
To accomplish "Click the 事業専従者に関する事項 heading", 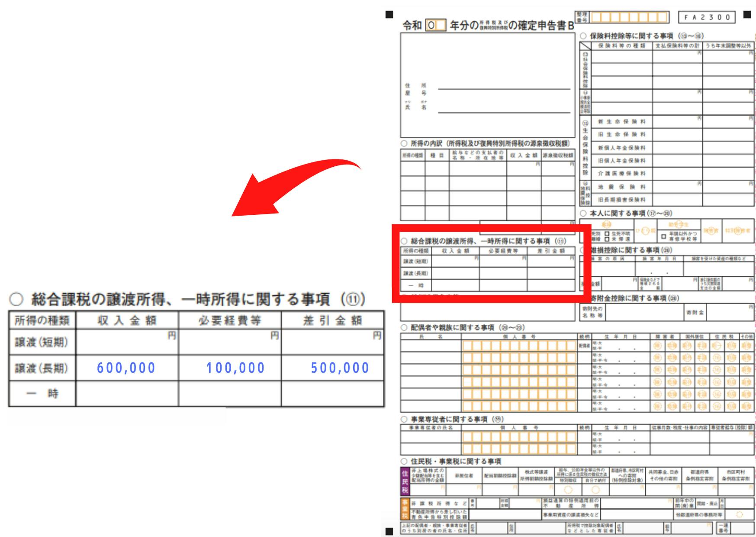I will coord(452,419).
